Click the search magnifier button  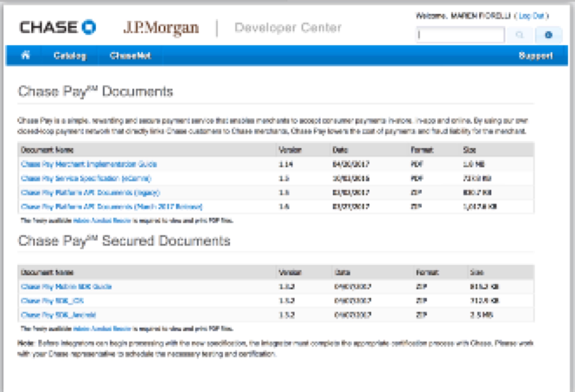point(519,35)
